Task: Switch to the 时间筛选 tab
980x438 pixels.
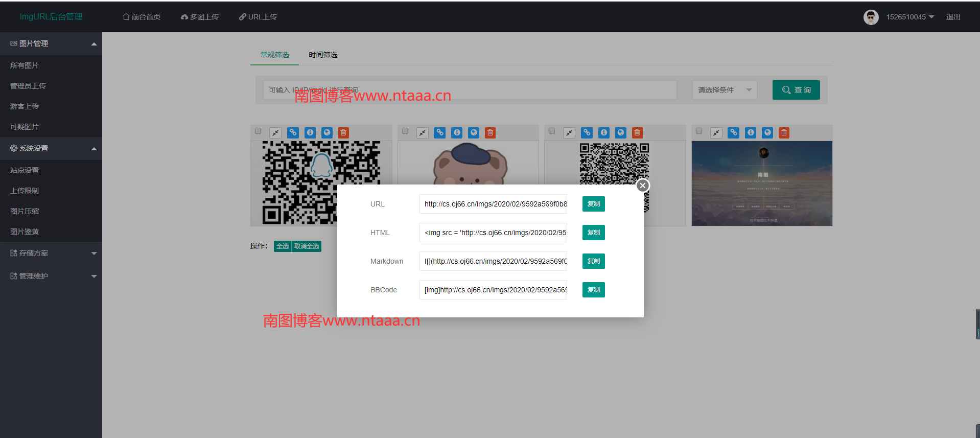Action: pos(323,55)
